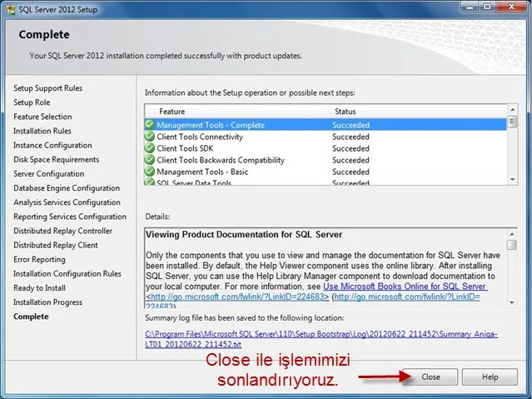The width and height of the screenshot is (532, 399).
Task: Click Reporting Services Configuration step
Action: [x=70, y=217]
